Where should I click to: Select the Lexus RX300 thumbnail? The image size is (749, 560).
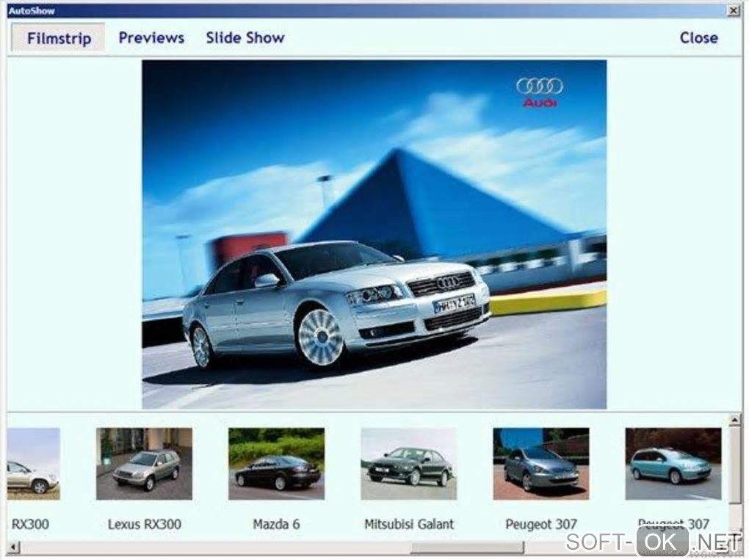(x=144, y=464)
